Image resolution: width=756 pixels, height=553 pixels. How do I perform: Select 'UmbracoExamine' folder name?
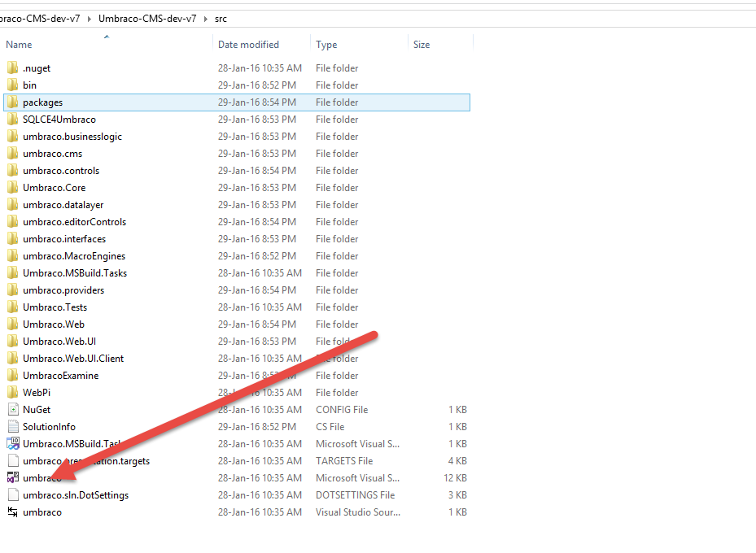pos(61,376)
